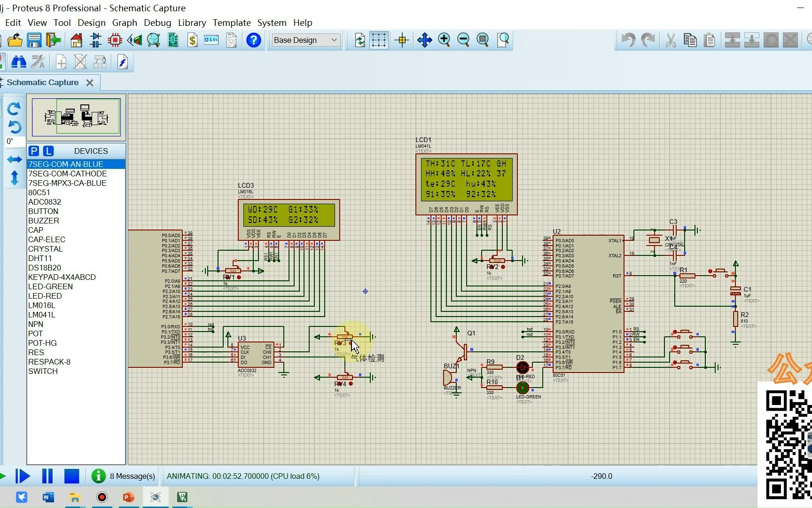Open the 8 Message(s) simulation log
The height and width of the screenshot is (508, 812).
point(123,476)
